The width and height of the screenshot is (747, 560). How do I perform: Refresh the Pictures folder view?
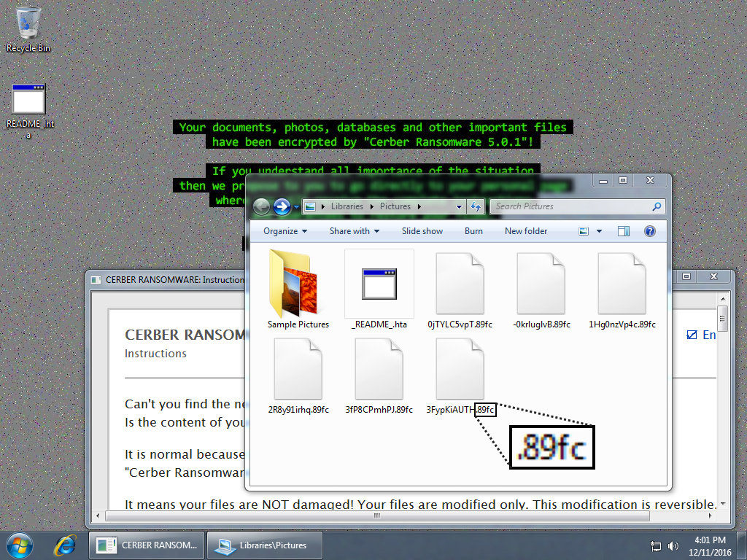pyautogui.click(x=476, y=206)
